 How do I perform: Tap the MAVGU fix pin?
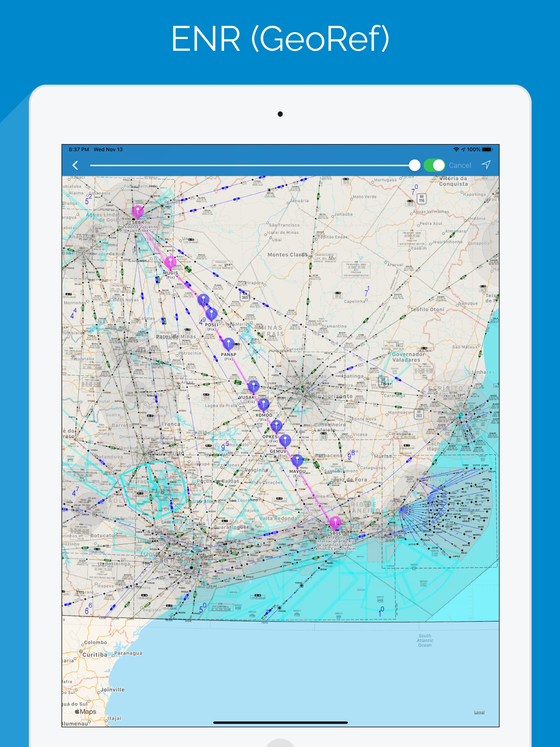coord(297,460)
